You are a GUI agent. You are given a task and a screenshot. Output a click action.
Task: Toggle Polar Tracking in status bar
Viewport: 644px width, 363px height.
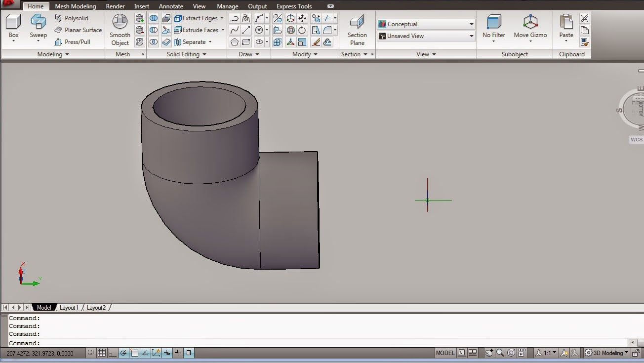point(123,353)
